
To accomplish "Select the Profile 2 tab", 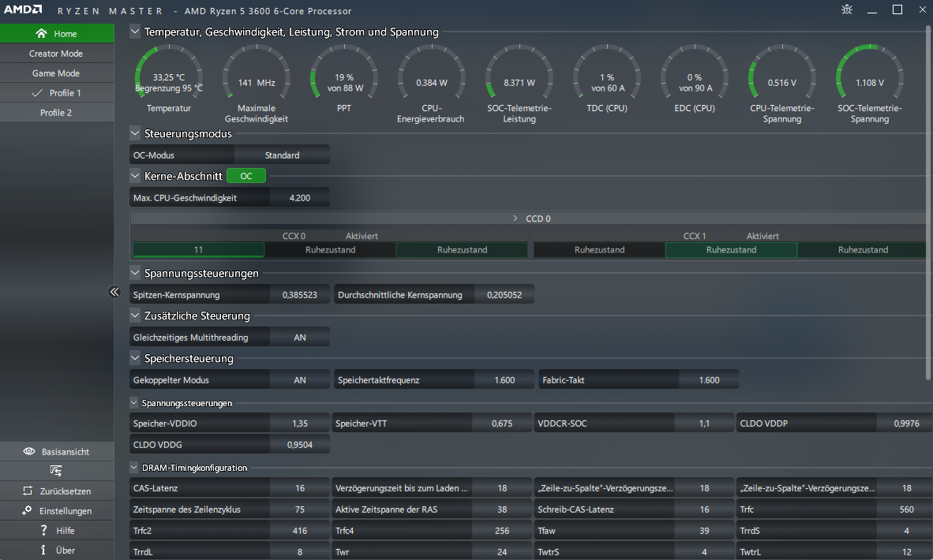I will click(x=57, y=112).
